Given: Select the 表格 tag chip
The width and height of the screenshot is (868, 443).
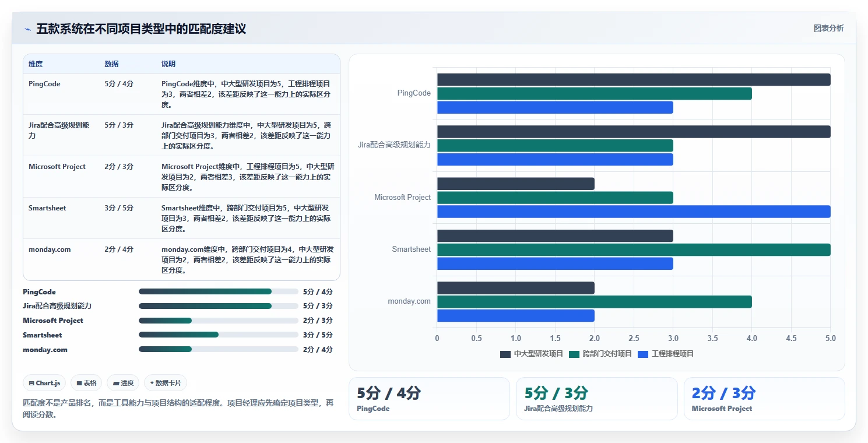Looking at the screenshot, I should click(86, 383).
